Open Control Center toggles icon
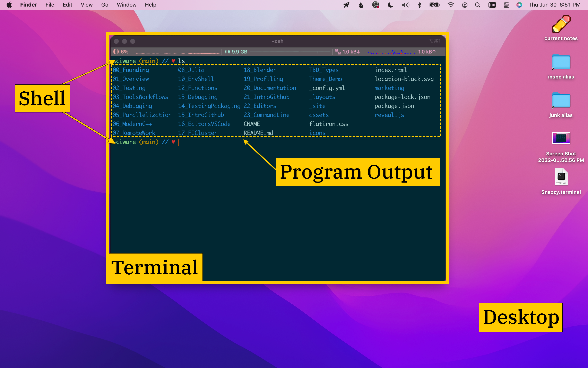Screen dimensions: 588x368 click(x=506, y=5)
